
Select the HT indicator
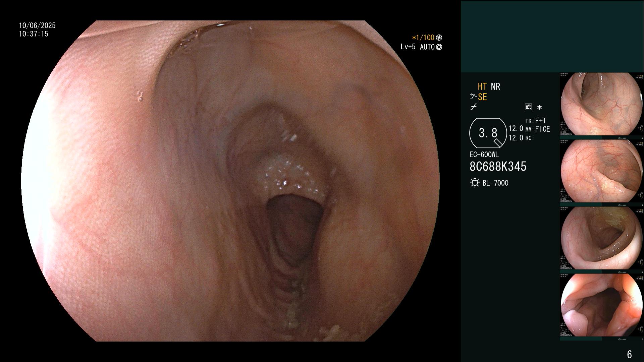(x=482, y=87)
